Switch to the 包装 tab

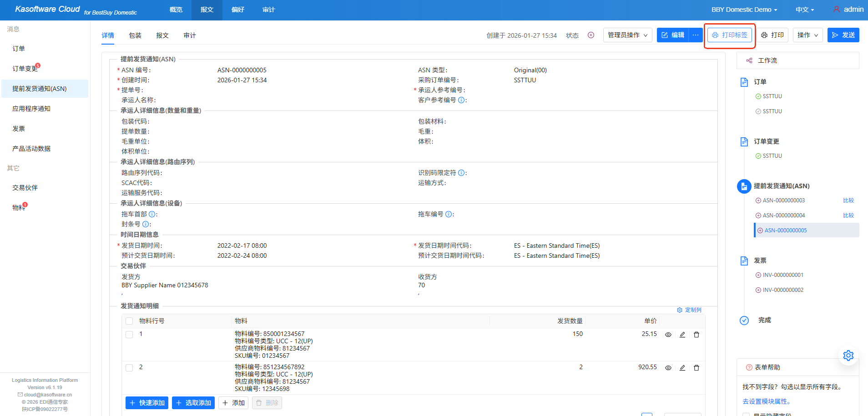[x=135, y=35]
